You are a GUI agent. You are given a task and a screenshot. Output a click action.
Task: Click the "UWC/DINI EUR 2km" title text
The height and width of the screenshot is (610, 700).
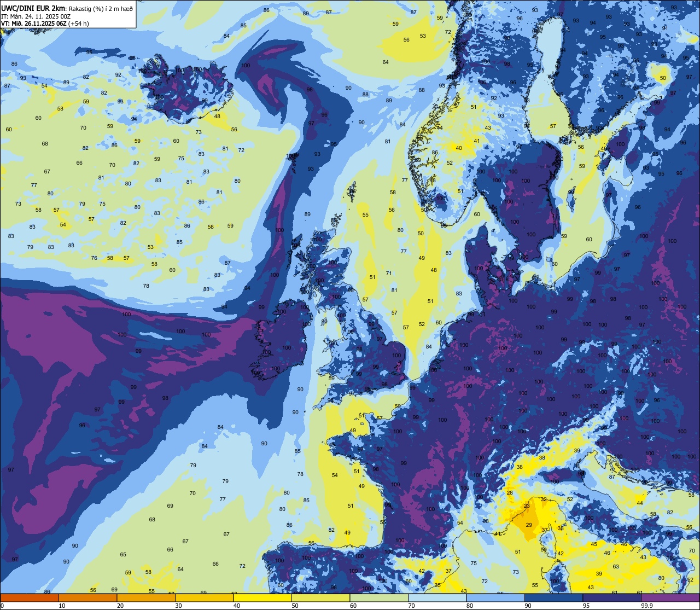[x=33, y=8]
